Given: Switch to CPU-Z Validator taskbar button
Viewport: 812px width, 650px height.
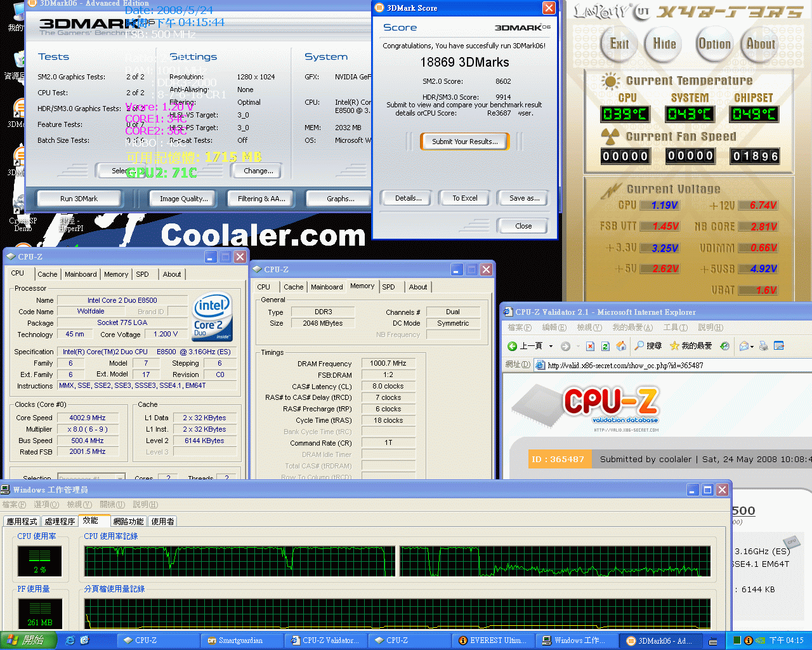Looking at the screenshot, I should [x=326, y=640].
